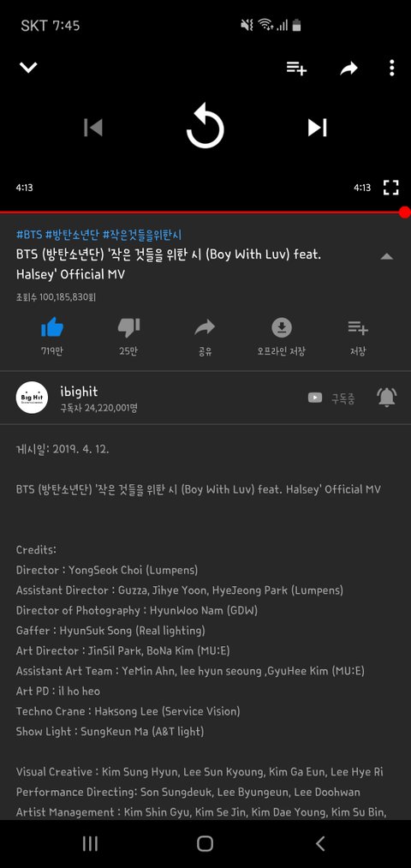This screenshot has height=868, width=411.
Task: Download the video with 오프라인 저장
Action: [x=282, y=336]
